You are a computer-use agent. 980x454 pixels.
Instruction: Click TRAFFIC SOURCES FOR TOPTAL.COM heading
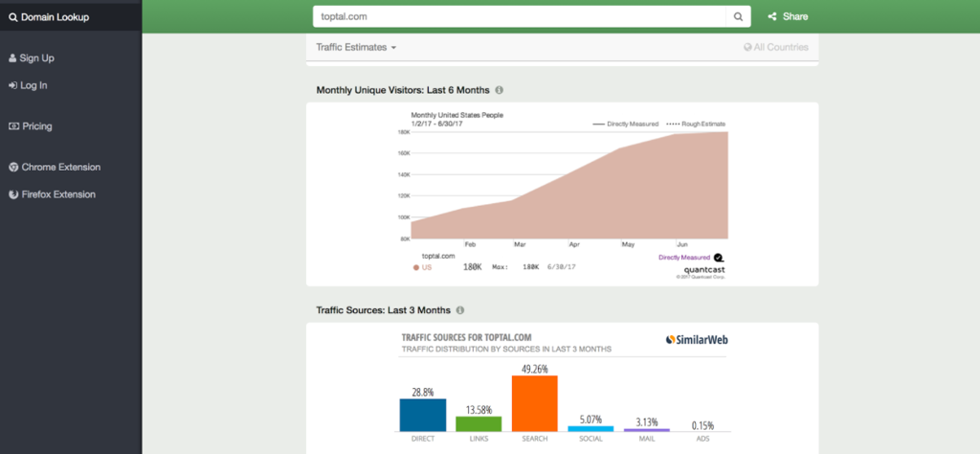click(x=467, y=338)
